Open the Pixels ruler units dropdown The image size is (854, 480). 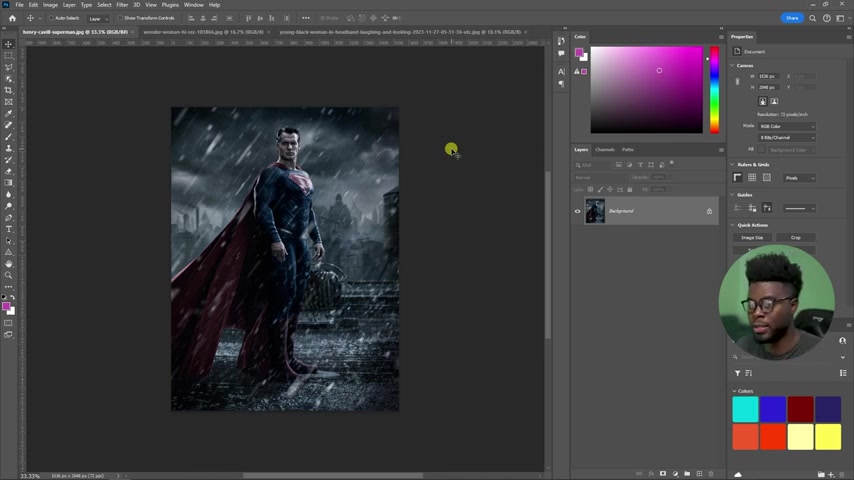pyautogui.click(x=800, y=178)
